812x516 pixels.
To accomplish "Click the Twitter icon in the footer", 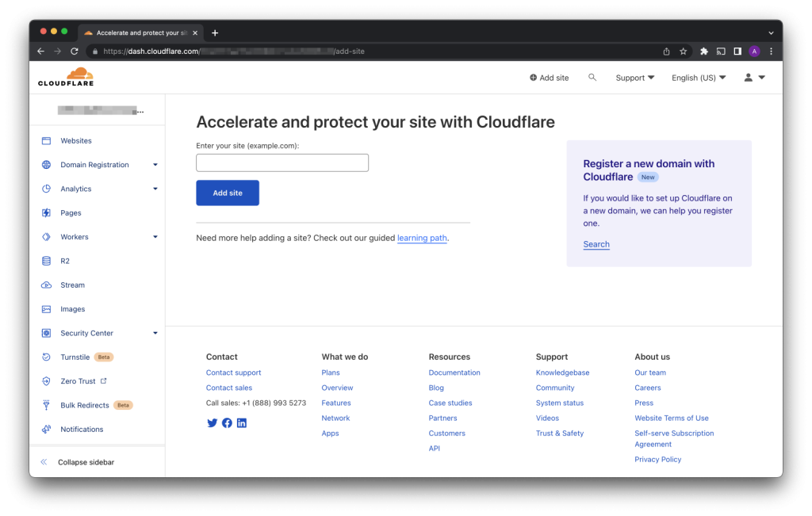I will pos(212,423).
